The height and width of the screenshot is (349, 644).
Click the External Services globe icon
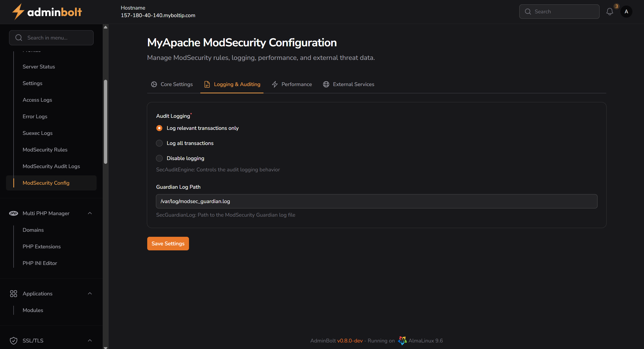pos(326,84)
